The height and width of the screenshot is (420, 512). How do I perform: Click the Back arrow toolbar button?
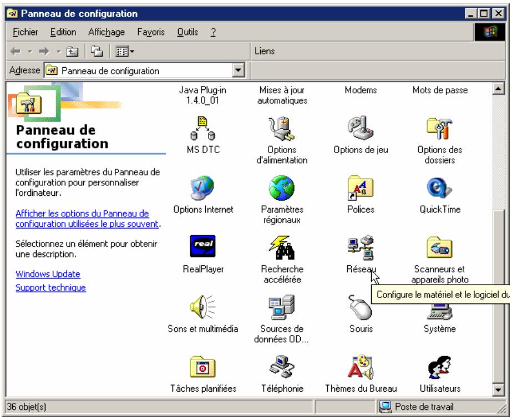tap(16, 51)
